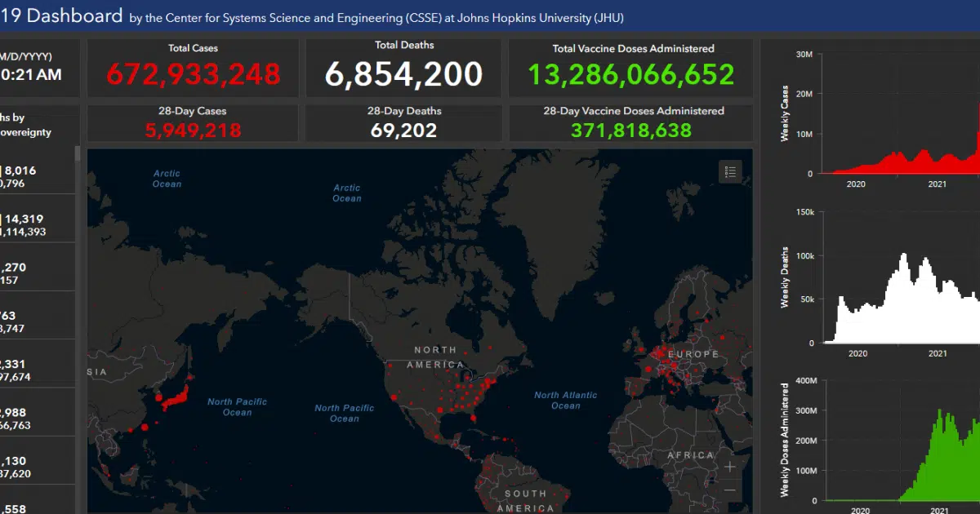Click the North America label on map
This screenshot has width=980, height=514.
pos(435,357)
